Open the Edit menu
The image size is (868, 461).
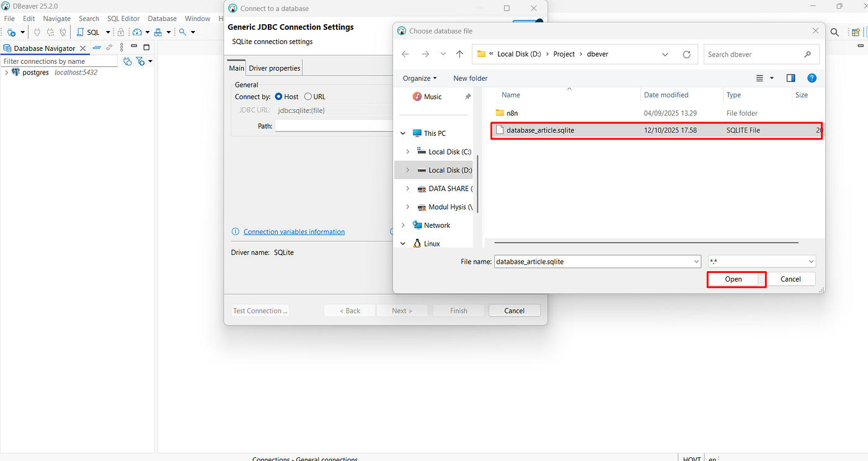[x=29, y=19]
